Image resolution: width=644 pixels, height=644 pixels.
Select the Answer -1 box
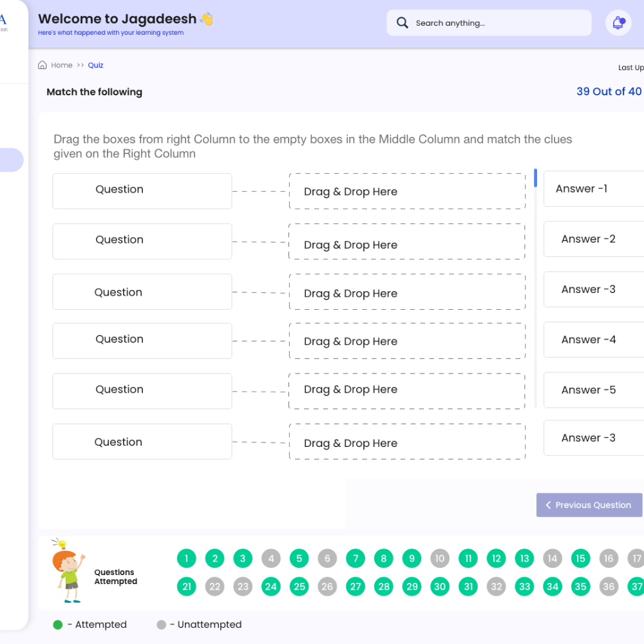click(x=594, y=189)
